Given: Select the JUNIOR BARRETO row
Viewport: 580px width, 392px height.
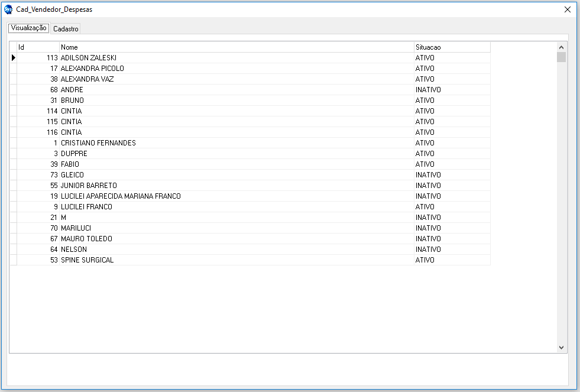Looking at the screenshot, I should tap(89, 186).
